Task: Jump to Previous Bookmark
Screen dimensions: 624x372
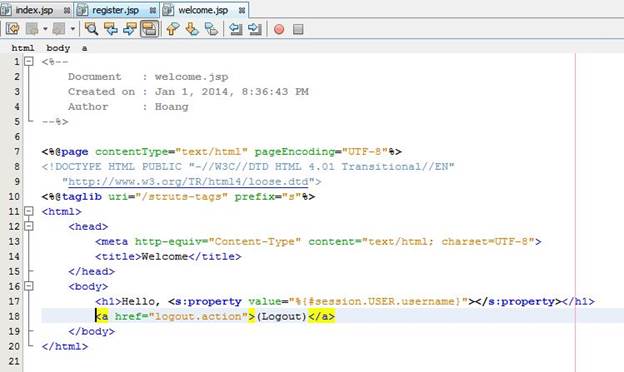Action: (x=173, y=29)
